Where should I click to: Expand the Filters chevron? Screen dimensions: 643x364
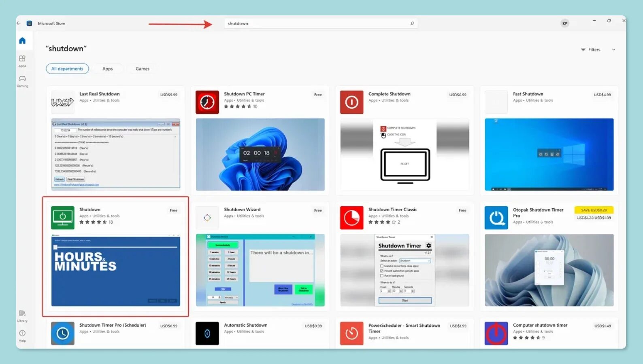point(613,50)
